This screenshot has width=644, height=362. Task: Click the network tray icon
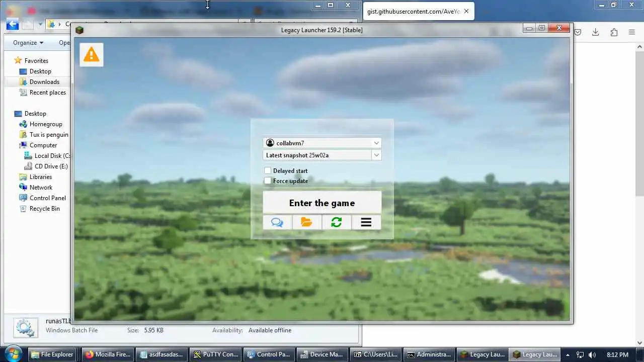(x=580, y=355)
